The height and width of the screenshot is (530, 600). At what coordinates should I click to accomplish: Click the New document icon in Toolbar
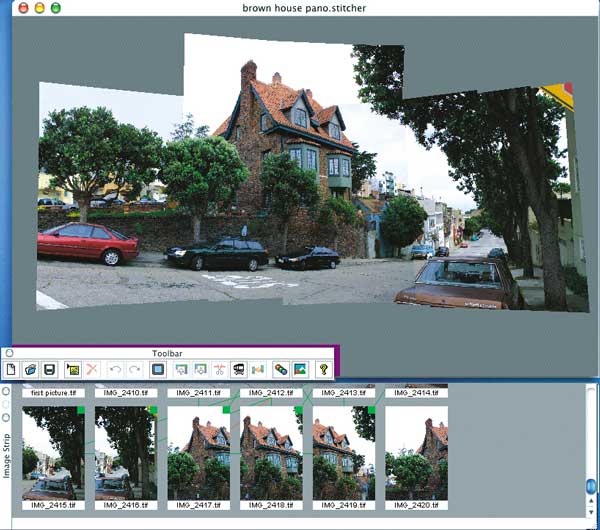11,370
